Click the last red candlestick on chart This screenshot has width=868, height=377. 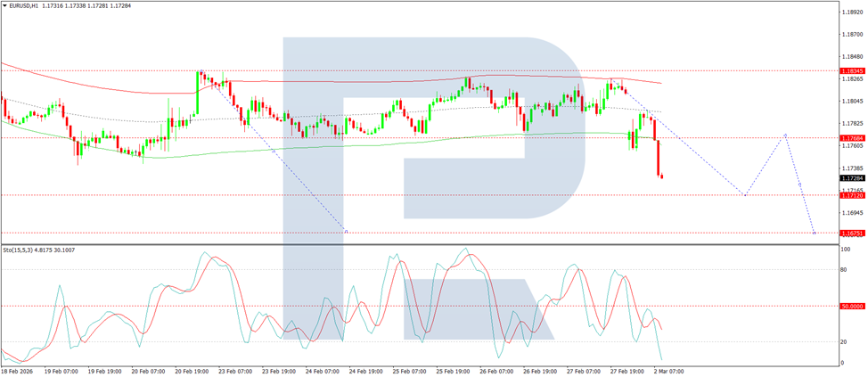tap(662, 176)
